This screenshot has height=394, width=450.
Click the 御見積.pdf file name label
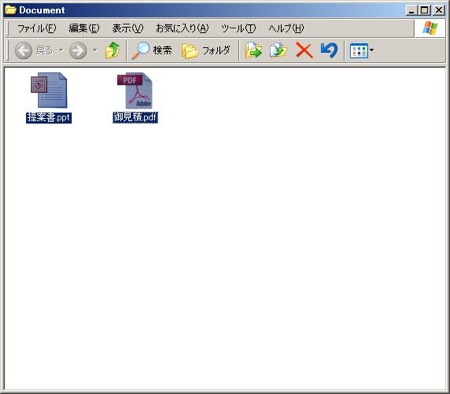[135, 117]
